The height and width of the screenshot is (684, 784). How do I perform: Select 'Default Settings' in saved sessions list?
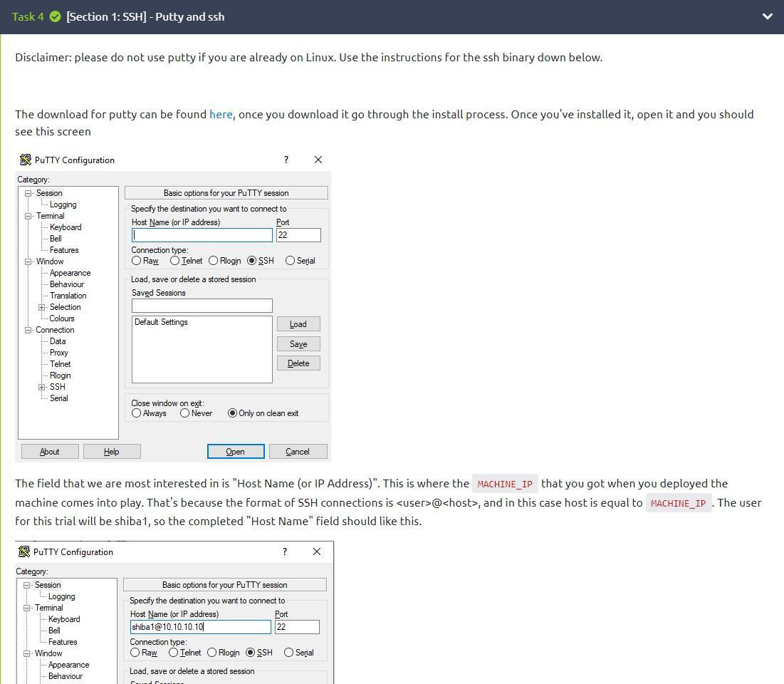point(161,322)
